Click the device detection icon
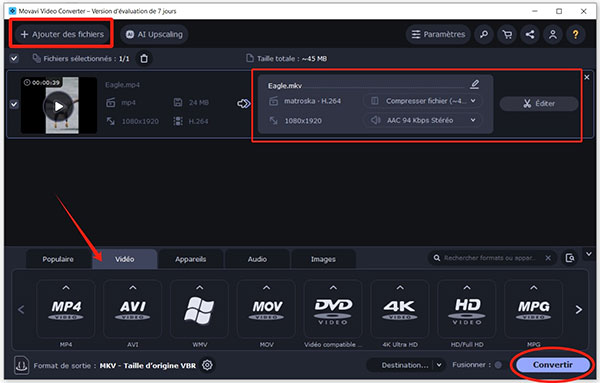 pyautogui.click(x=570, y=258)
